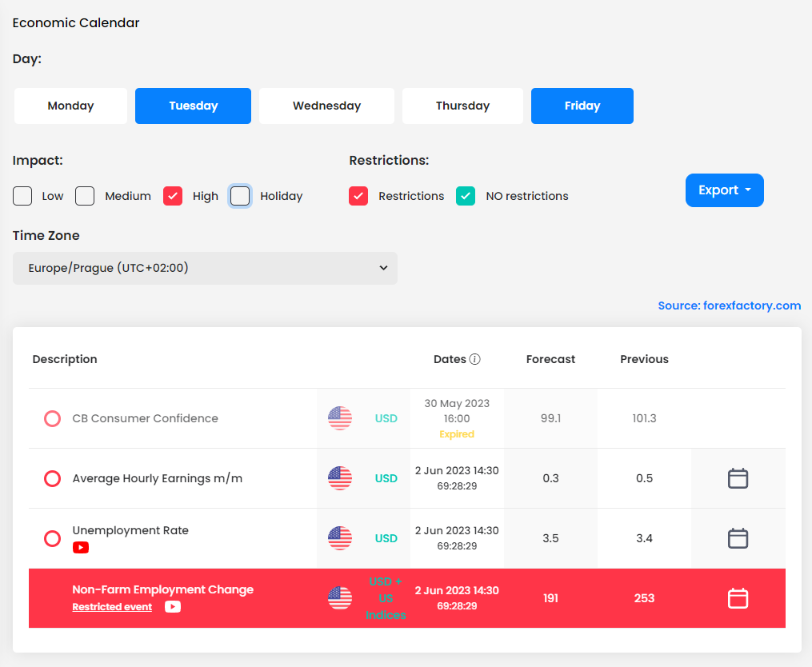Click calendar icon for Average Hourly Earnings

(738, 478)
